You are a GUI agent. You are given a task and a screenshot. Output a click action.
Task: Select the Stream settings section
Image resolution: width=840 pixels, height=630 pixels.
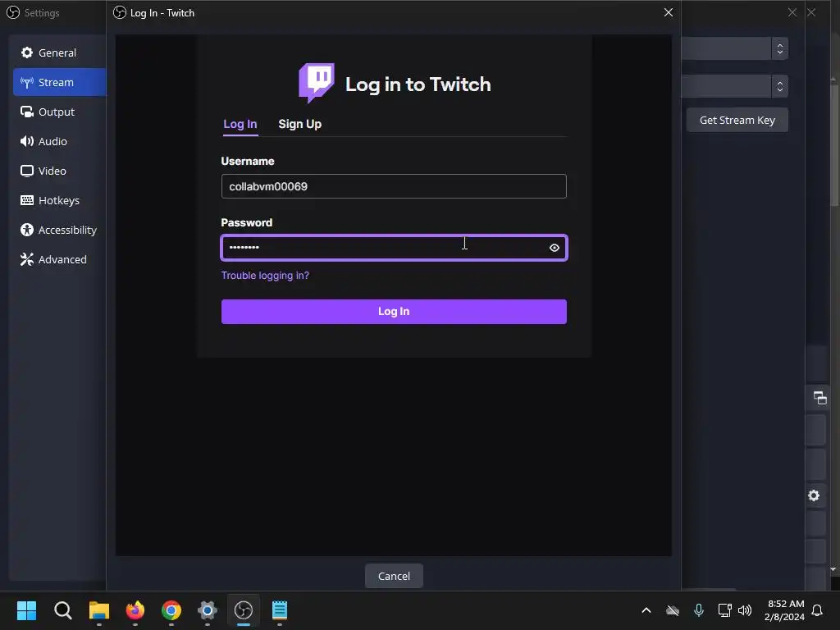point(59,82)
